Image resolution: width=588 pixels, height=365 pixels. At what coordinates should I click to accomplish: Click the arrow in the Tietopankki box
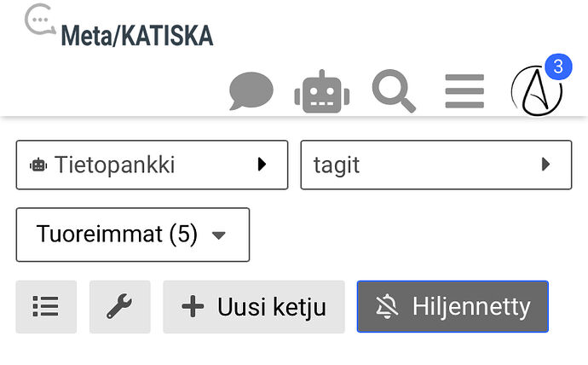tap(262, 165)
